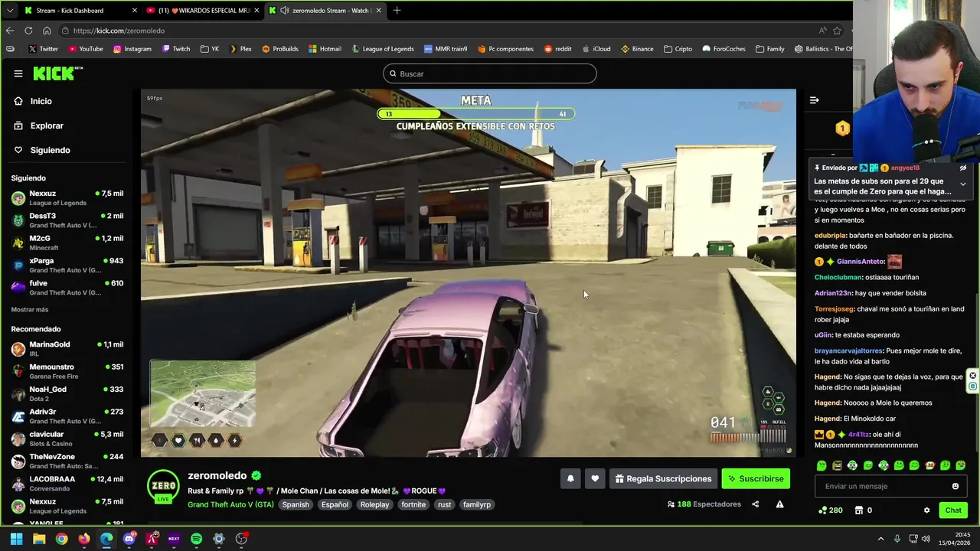This screenshot has width=980, height=551.
Task: Show hidden system tray icons
Action: 880,539
